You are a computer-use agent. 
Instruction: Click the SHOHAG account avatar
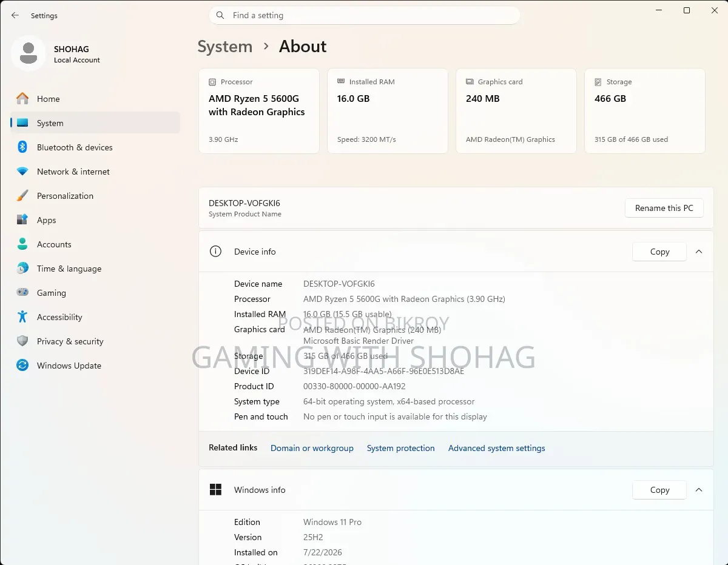click(x=29, y=53)
